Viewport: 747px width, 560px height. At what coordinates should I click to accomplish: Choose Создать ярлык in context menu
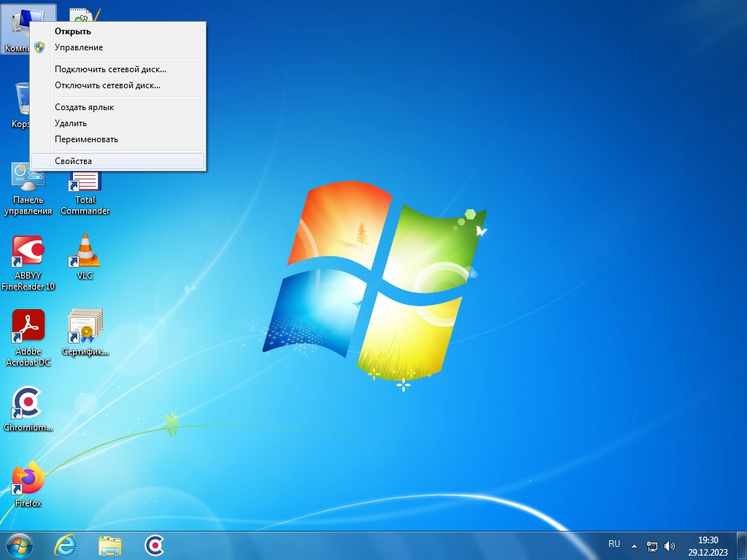pyautogui.click(x=84, y=107)
